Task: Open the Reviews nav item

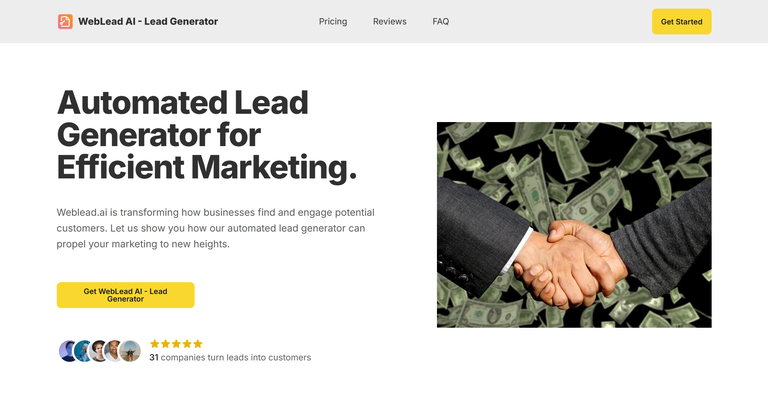Action: 390,22
